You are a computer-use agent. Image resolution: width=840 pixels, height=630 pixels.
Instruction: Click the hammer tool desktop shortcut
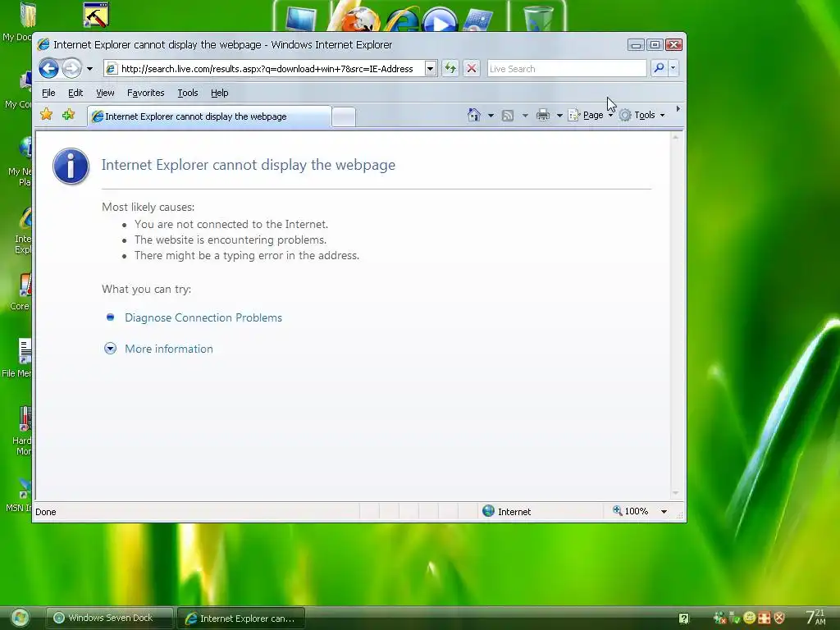pos(97,15)
